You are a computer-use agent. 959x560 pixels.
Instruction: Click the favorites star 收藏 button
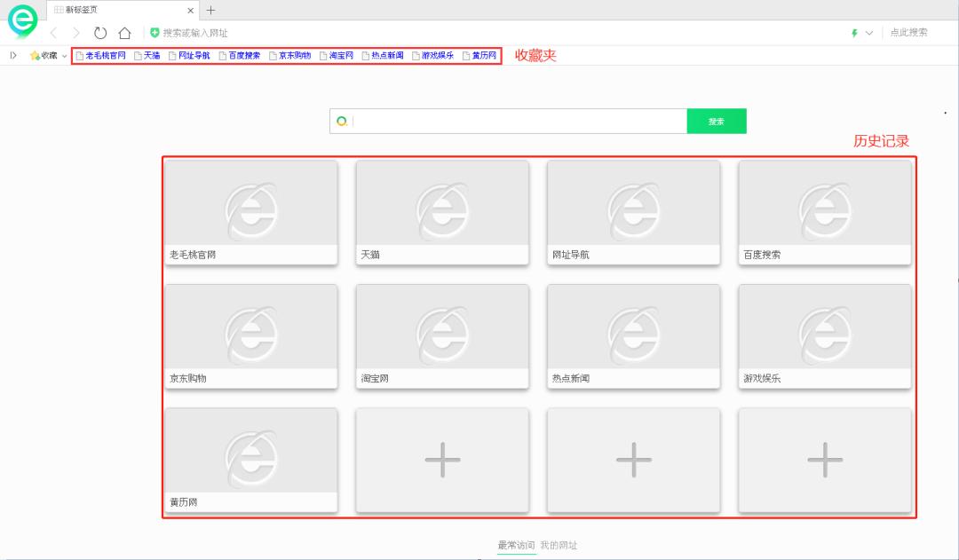44,56
